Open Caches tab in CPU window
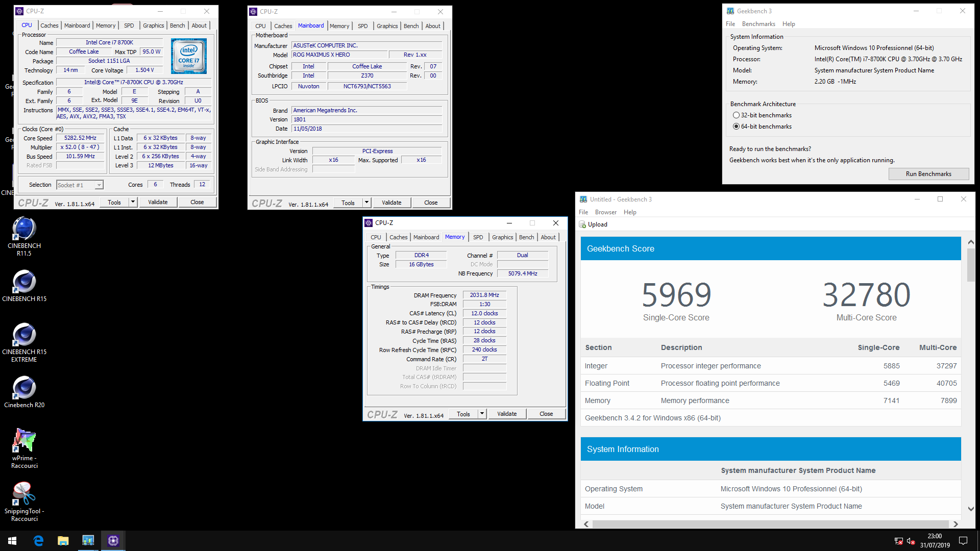 pyautogui.click(x=50, y=26)
